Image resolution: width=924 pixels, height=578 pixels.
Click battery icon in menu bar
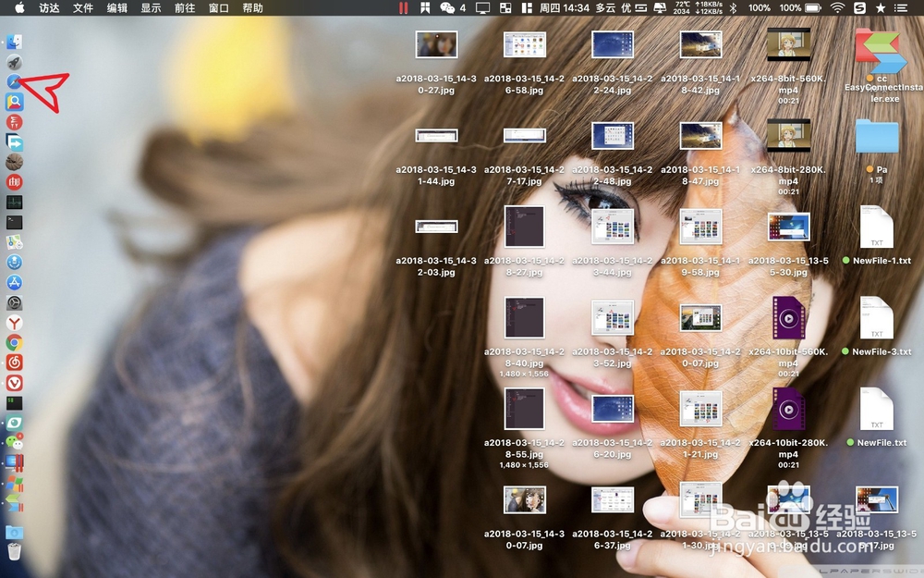point(813,7)
